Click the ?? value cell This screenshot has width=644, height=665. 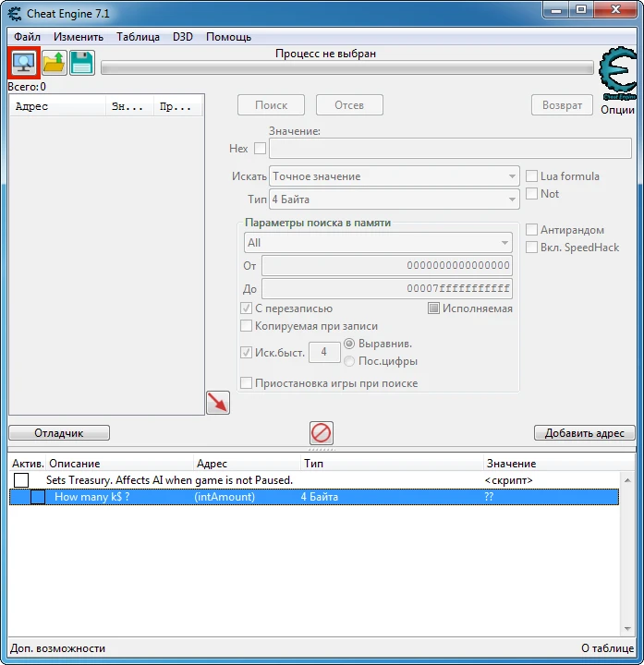489,497
